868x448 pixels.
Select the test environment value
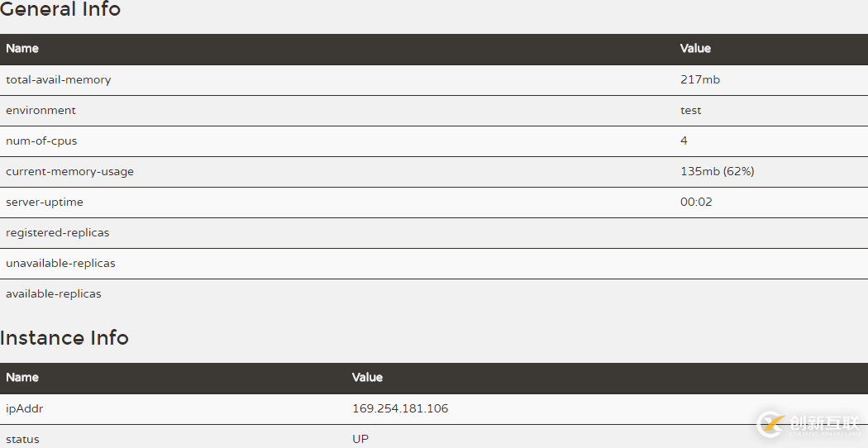[690, 111]
